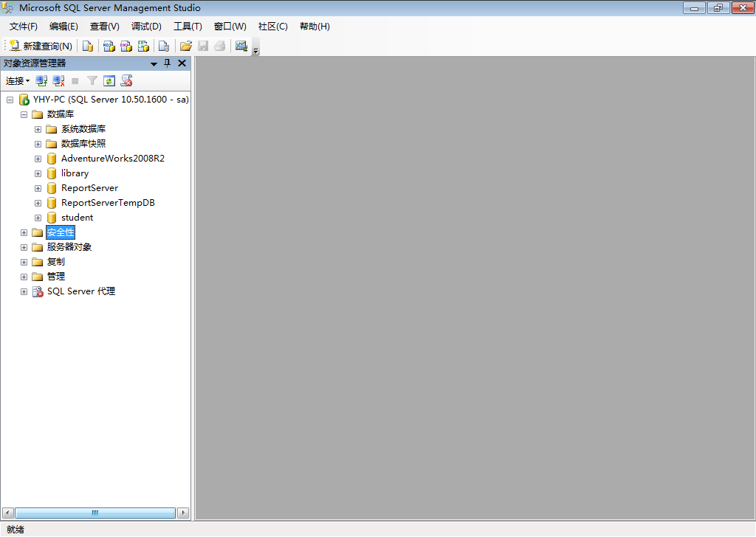Toggle auto-hide pin of Object Explorer

tap(168, 63)
